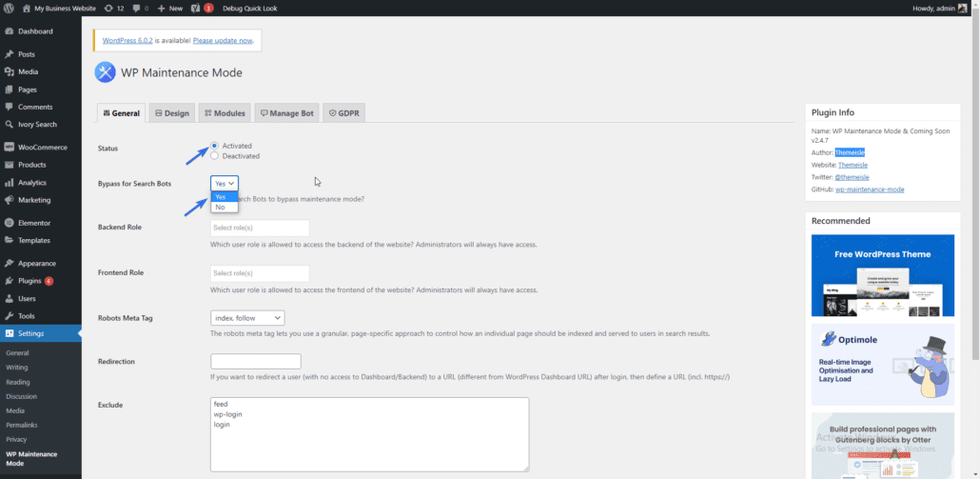Image resolution: width=980 pixels, height=479 pixels.
Task: Open the Free WordPress Theme banner
Action: coord(883,275)
